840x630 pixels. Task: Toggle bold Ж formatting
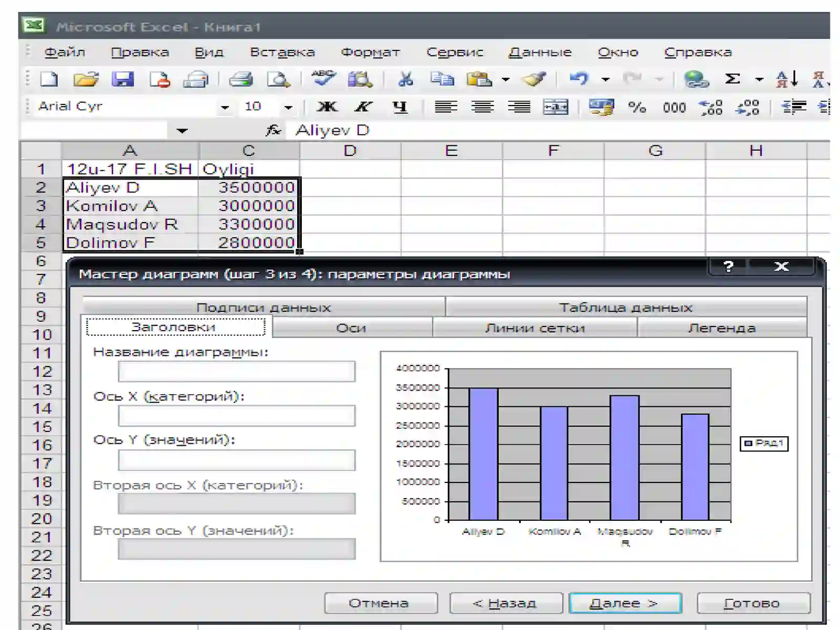pos(327,107)
